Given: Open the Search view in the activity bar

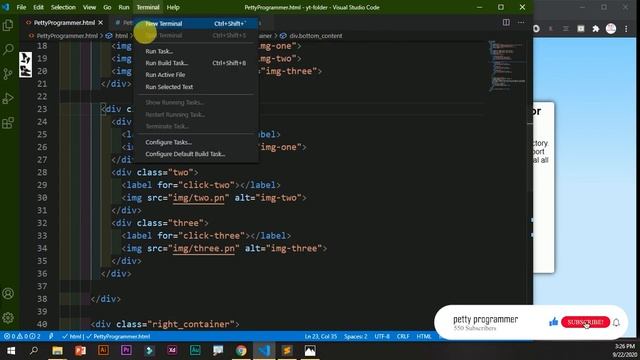Looking at the screenshot, I should (8, 49).
